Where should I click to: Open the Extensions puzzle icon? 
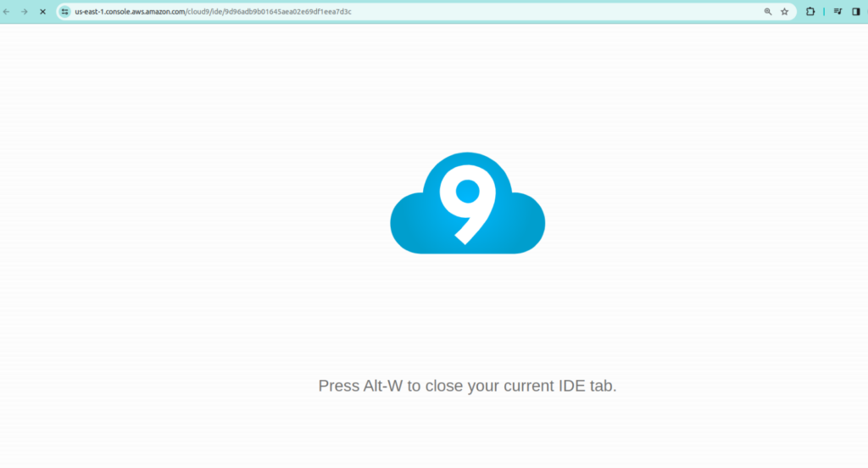click(x=810, y=12)
